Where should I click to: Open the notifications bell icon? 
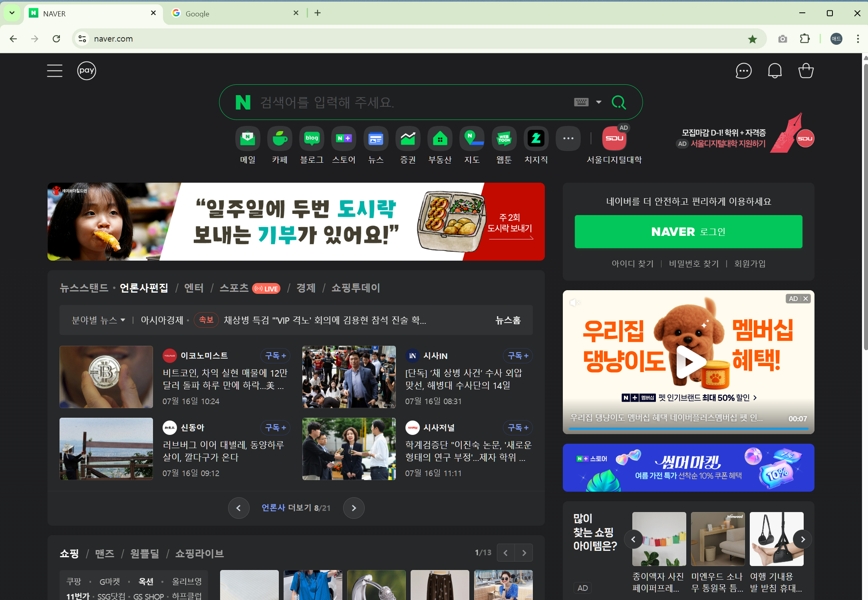775,71
